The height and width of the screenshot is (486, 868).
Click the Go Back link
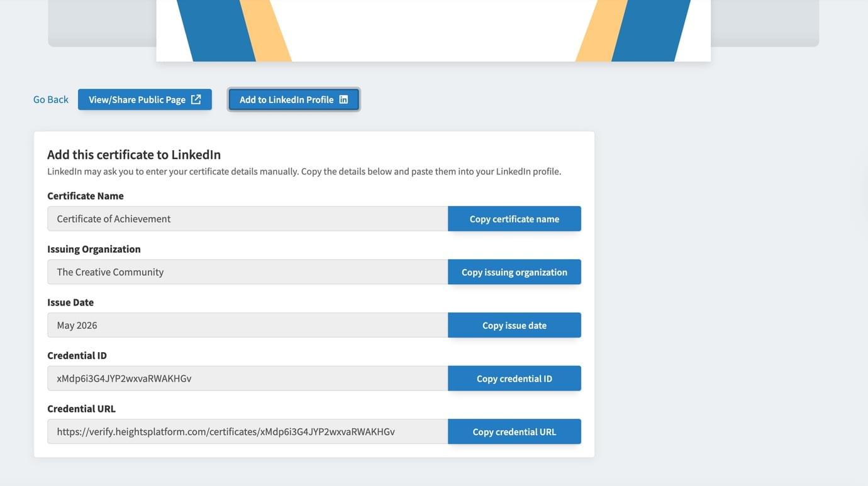[x=50, y=99]
